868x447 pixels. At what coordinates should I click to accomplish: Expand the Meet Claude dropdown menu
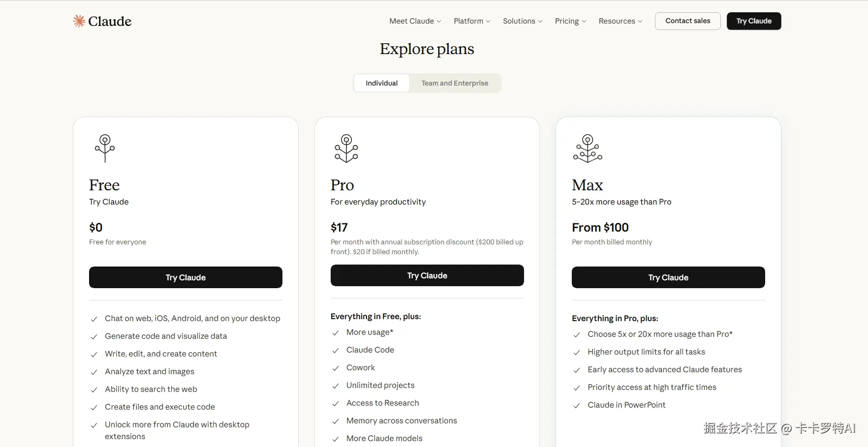point(415,21)
